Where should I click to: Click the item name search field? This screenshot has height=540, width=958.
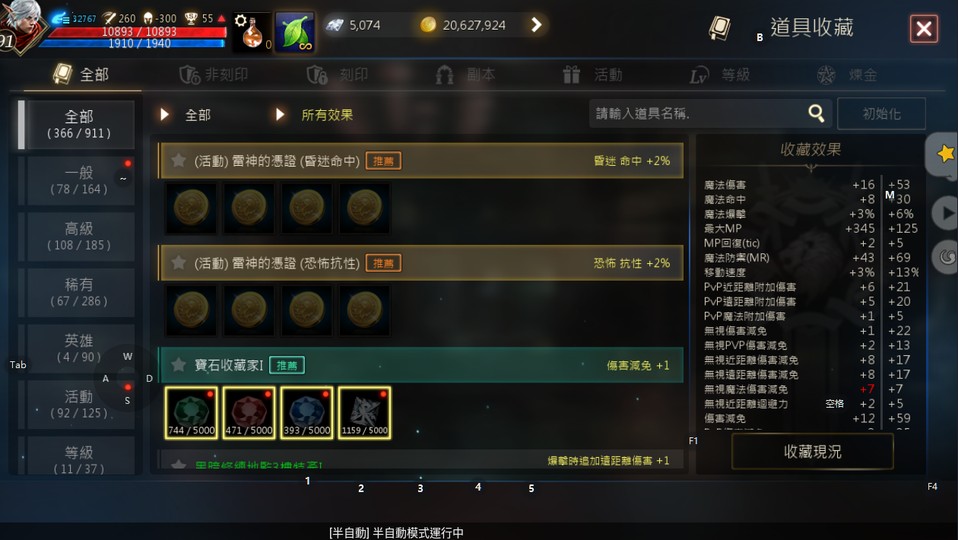698,114
